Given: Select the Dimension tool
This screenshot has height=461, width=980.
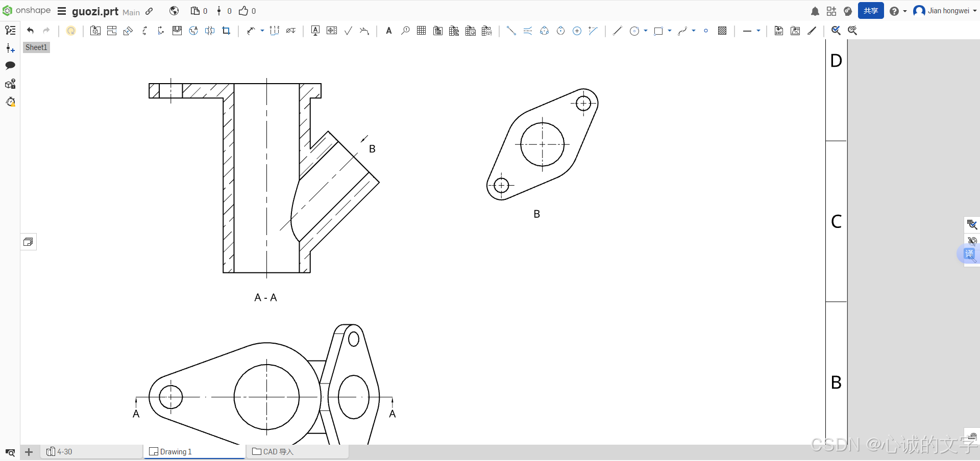Looking at the screenshot, I should coord(251,31).
